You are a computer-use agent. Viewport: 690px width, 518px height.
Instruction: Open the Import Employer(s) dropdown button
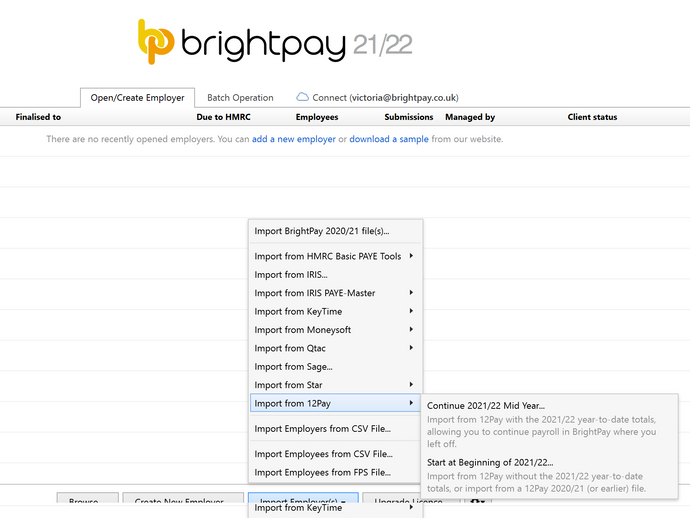[303, 498]
